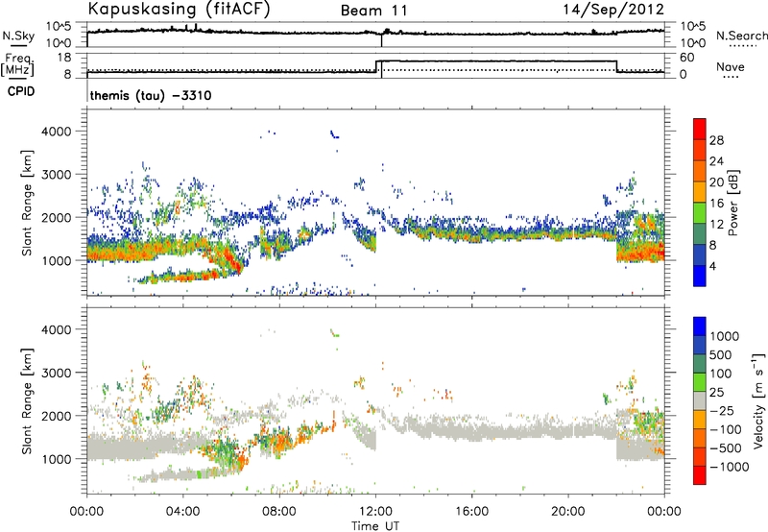The image size is (768, 532).
Task: Click the blue bottom of power color bar
Action: click(x=700, y=276)
